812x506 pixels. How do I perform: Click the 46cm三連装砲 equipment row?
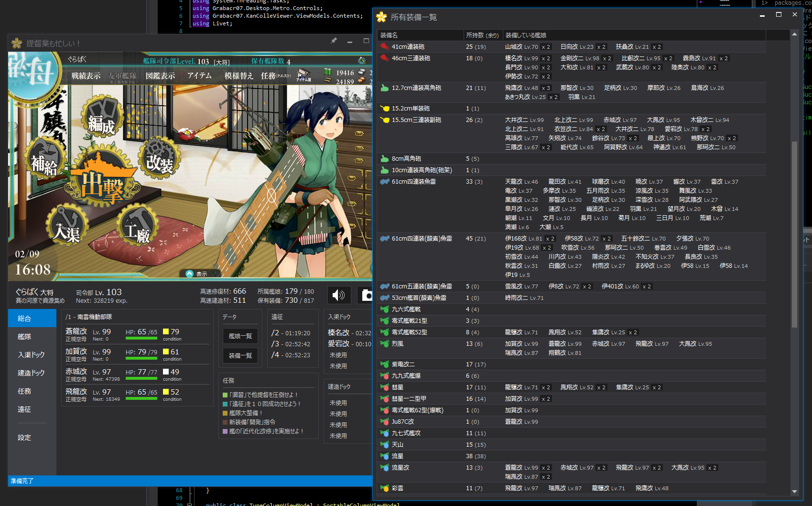[571, 67]
